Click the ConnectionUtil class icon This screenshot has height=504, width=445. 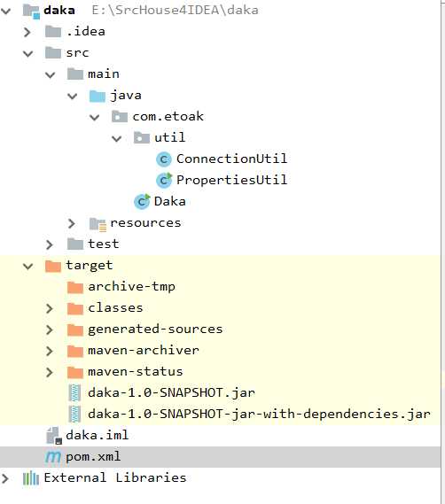coord(163,159)
